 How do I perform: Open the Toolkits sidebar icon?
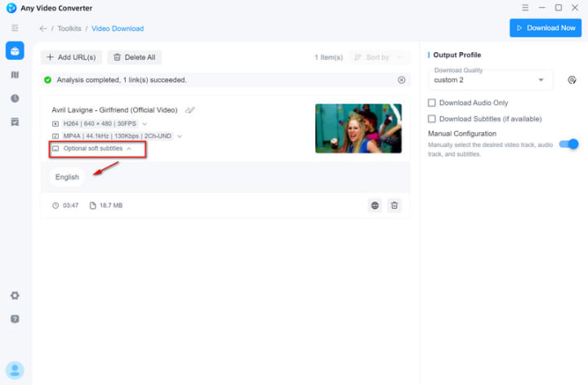(x=15, y=51)
